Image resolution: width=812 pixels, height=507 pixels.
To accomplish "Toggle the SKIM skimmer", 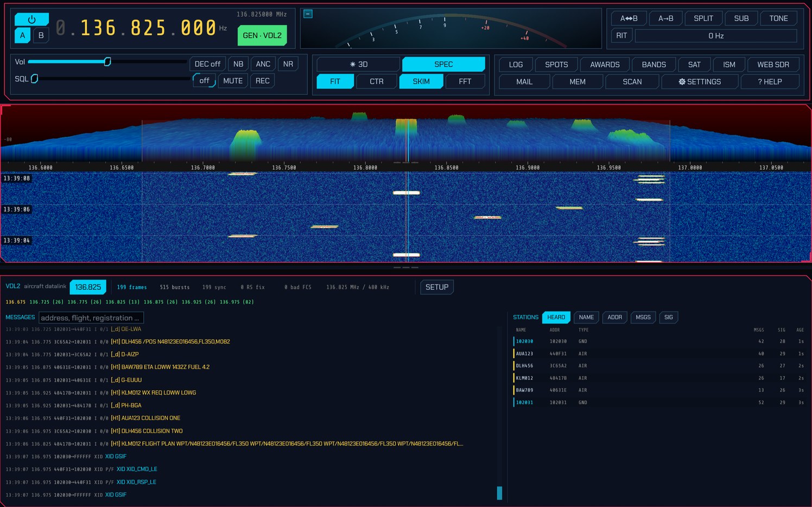I will coord(421,81).
